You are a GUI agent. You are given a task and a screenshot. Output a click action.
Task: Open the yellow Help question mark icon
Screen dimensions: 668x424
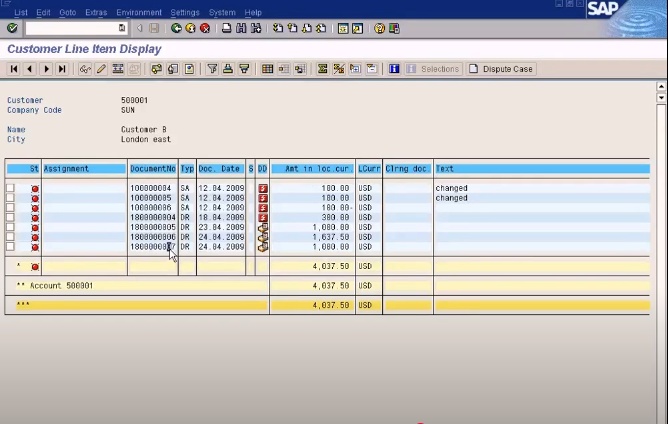379,29
